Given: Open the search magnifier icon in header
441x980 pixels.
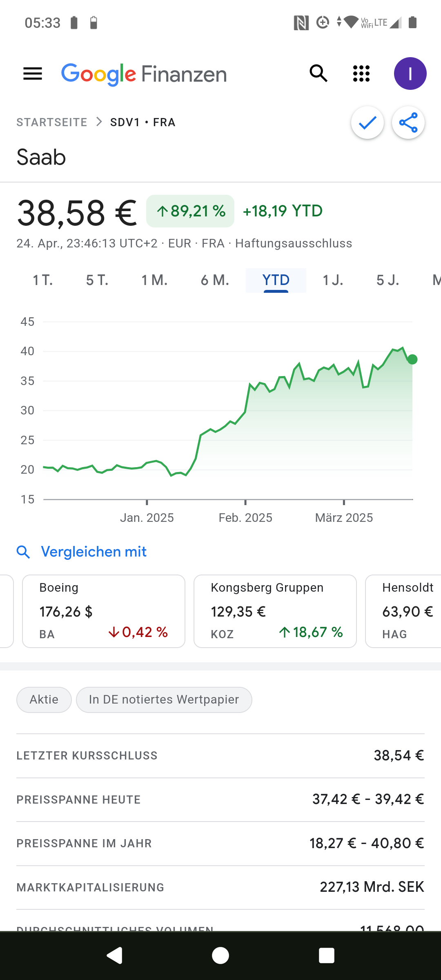Looking at the screenshot, I should pyautogui.click(x=318, y=73).
